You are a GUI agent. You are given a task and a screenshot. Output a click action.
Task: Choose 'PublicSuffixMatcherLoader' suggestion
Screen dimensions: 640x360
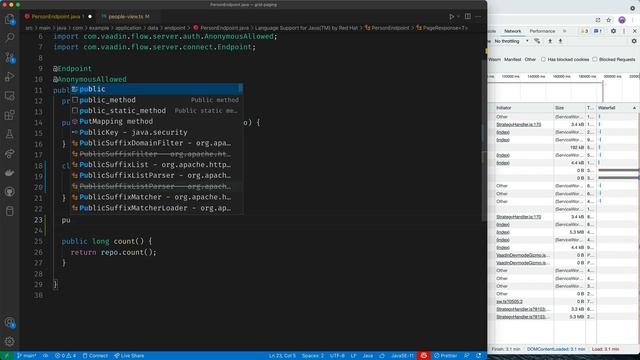[156, 208]
